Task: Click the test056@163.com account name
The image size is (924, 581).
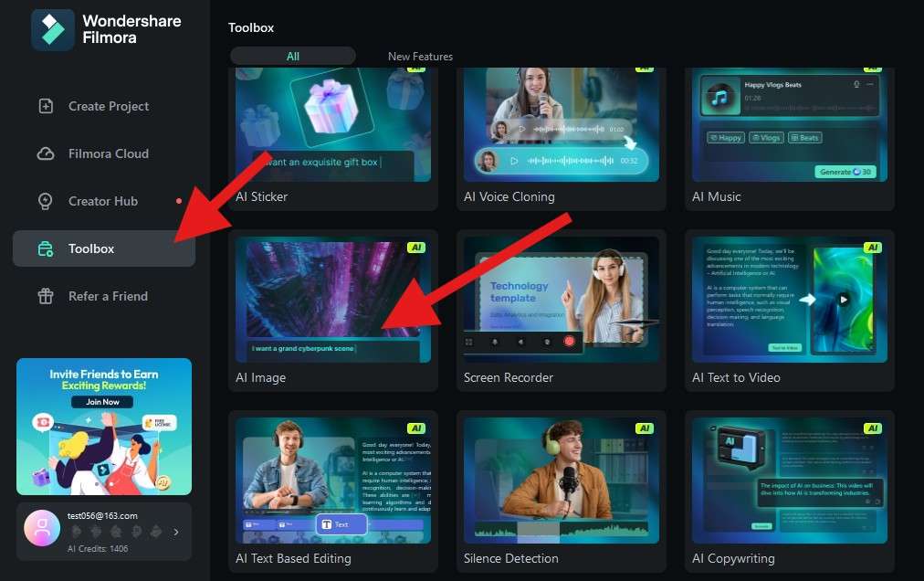Action: click(102, 515)
